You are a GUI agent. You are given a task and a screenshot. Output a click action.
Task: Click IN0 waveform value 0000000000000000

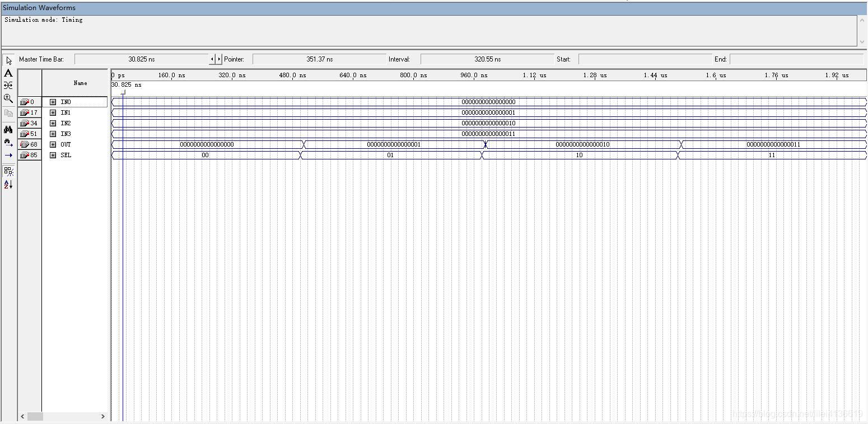click(488, 102)
